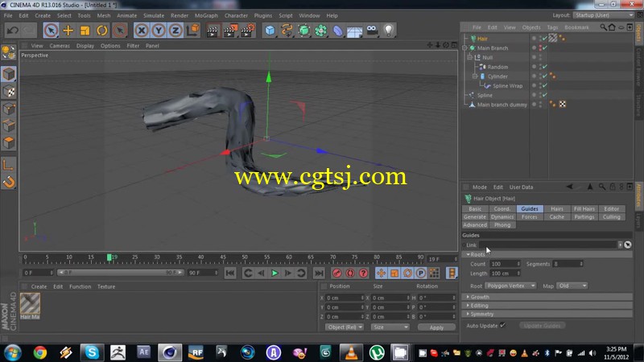This screenshot has width=644, height=362.
Task: Expand the Editing section
Action: pos(468,306)
